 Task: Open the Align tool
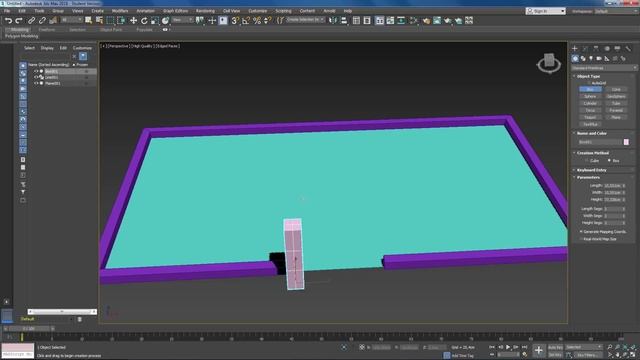[x=344, y=20]
